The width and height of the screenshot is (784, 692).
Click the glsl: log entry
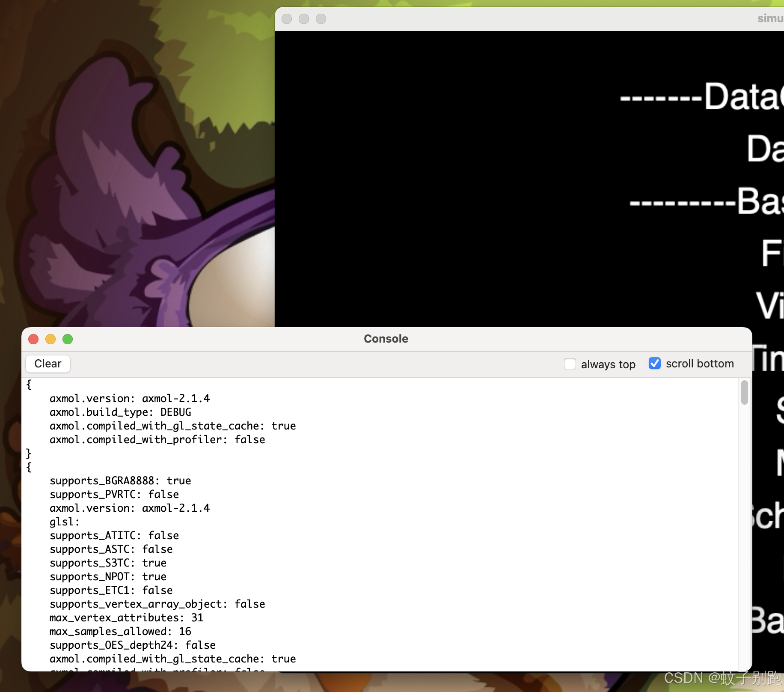65,522
